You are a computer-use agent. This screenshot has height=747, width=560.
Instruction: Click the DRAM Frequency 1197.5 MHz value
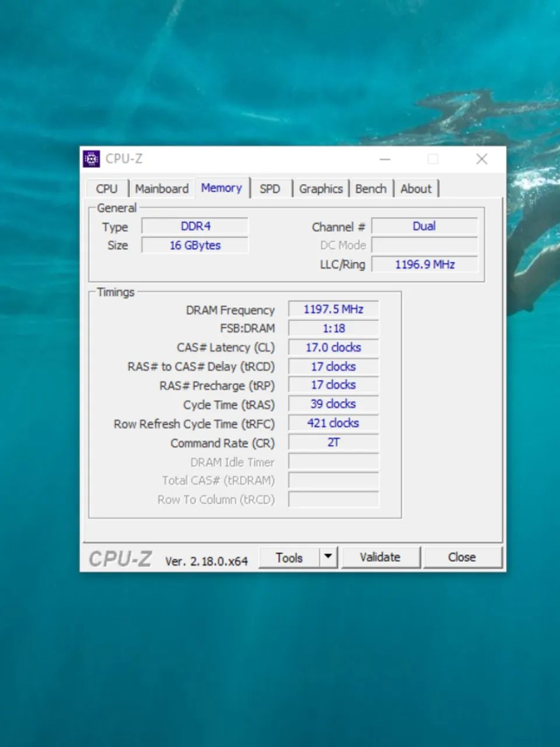coord(334,309)
